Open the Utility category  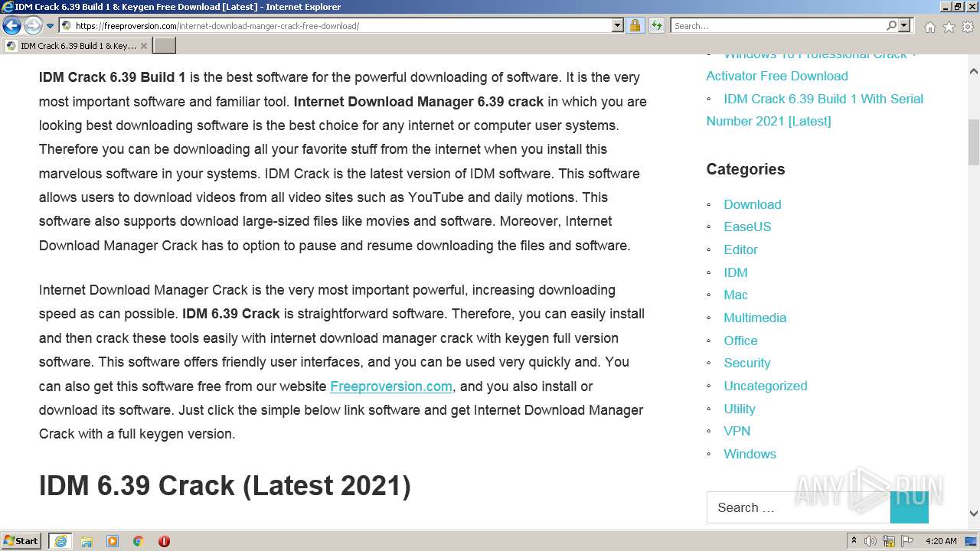click(x=740, y=409)
